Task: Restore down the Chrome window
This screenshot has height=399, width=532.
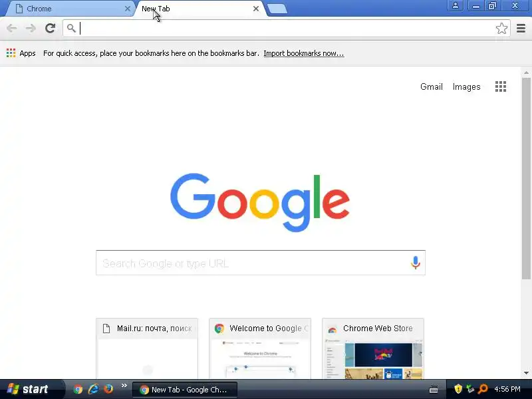Action: pos(492,6)
